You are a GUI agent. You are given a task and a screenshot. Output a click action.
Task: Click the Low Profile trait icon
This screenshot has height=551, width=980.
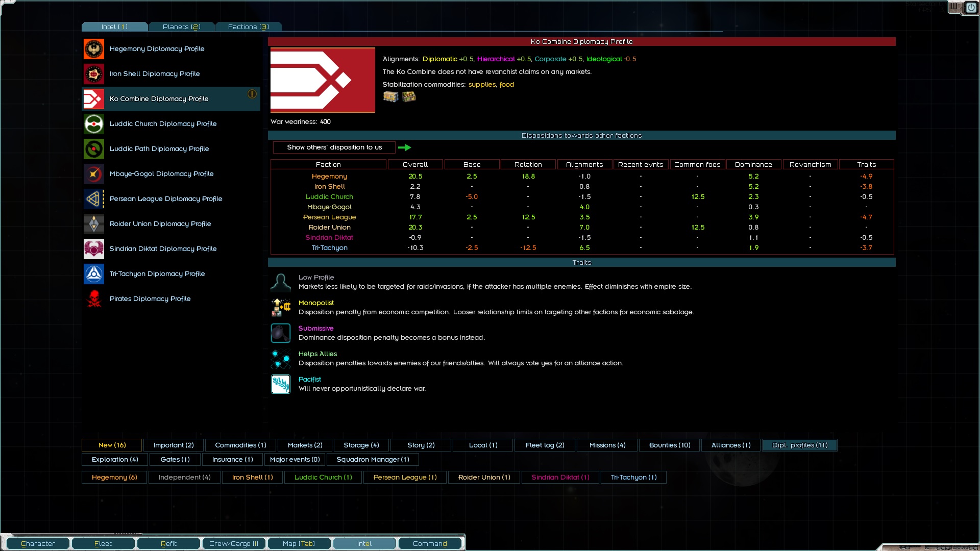(x=281, y=282)
